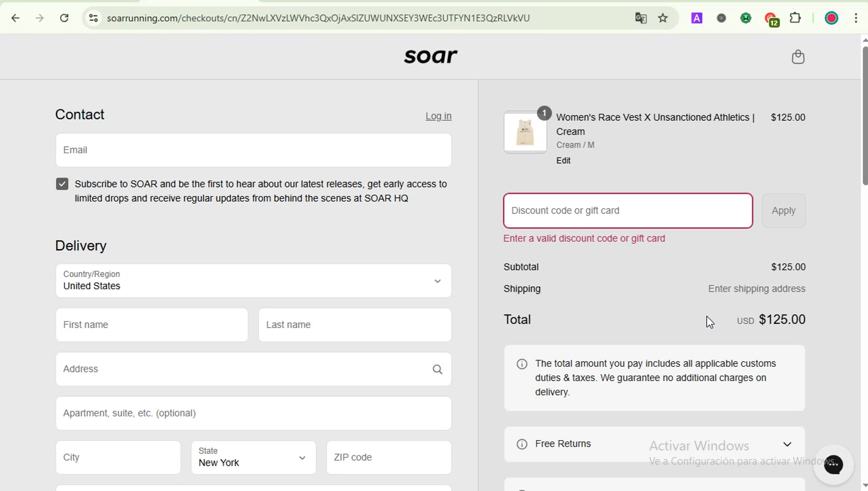
Task: Click the race vest product thumbnail
Action: (x=525, y=132)
